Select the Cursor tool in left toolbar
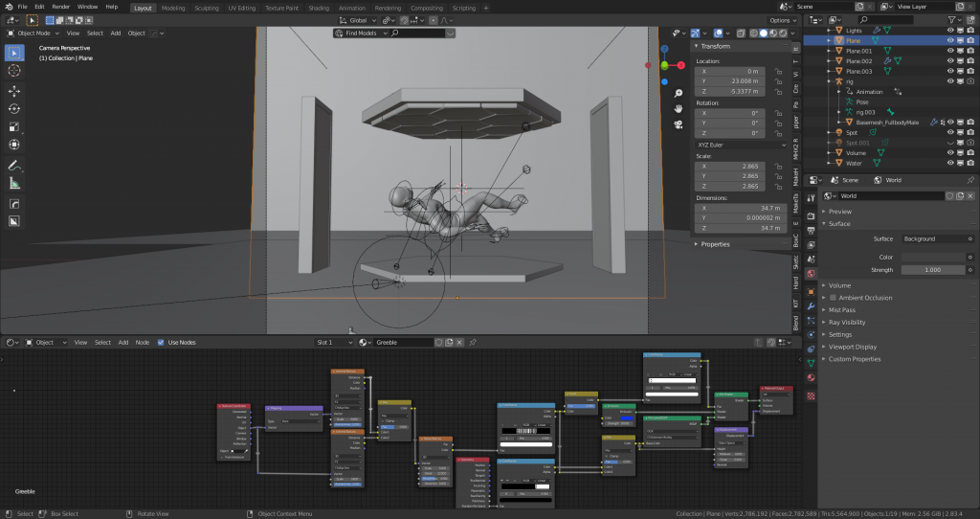980x519 pixels. [14, 71]
